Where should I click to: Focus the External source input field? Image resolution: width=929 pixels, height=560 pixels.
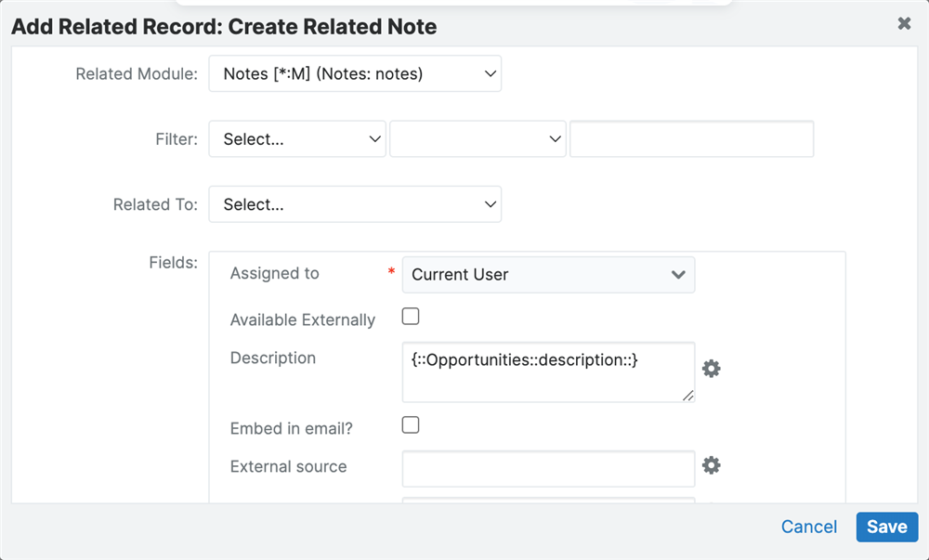click(x=548, y=469)
